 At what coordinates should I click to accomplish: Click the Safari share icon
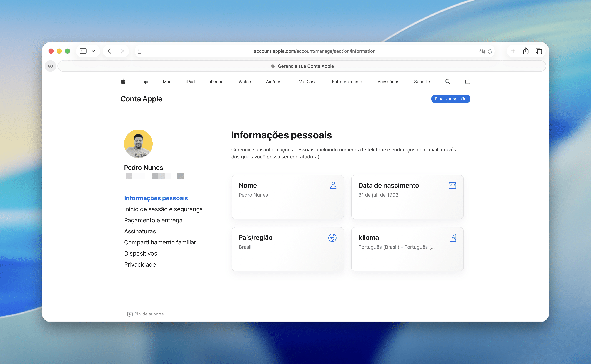point(525,51)
